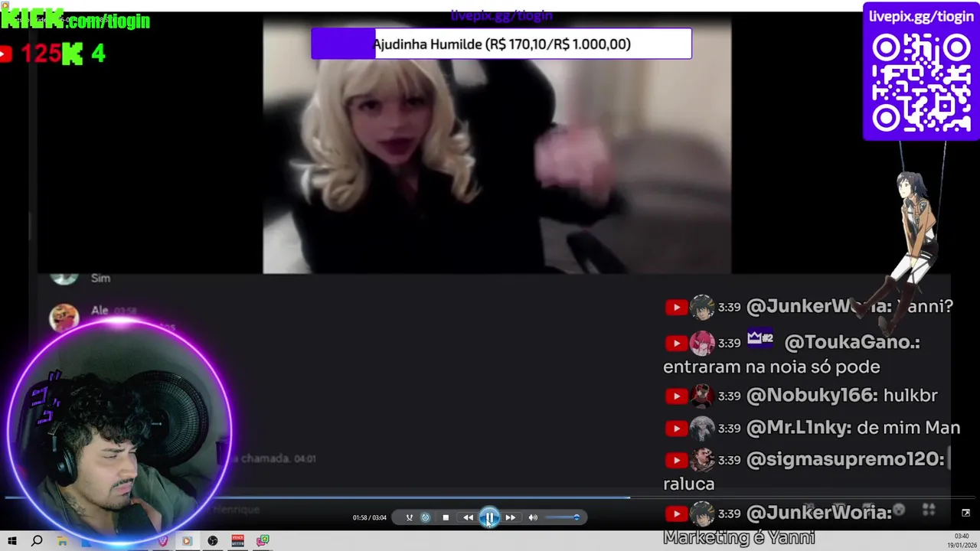Stop playback using the square stop button

click(446, 518)
